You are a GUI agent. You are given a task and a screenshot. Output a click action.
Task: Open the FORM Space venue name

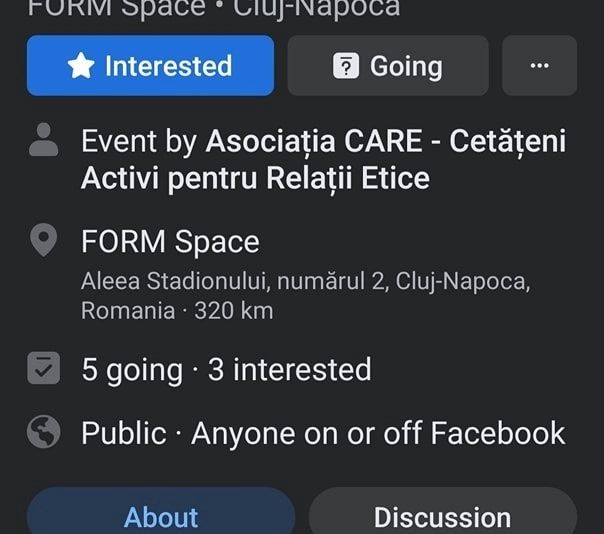click(x=170, y=242)
